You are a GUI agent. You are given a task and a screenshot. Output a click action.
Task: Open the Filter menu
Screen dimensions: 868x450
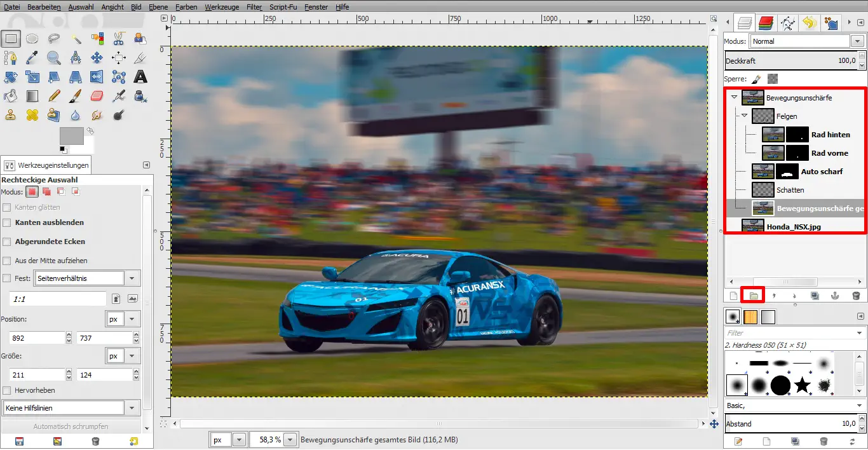click(254, 7)
